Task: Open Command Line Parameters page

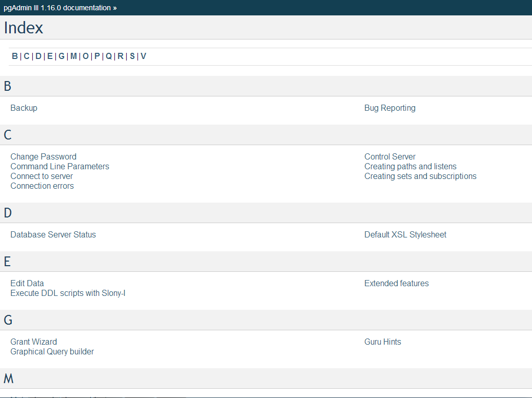Action: 60,167
